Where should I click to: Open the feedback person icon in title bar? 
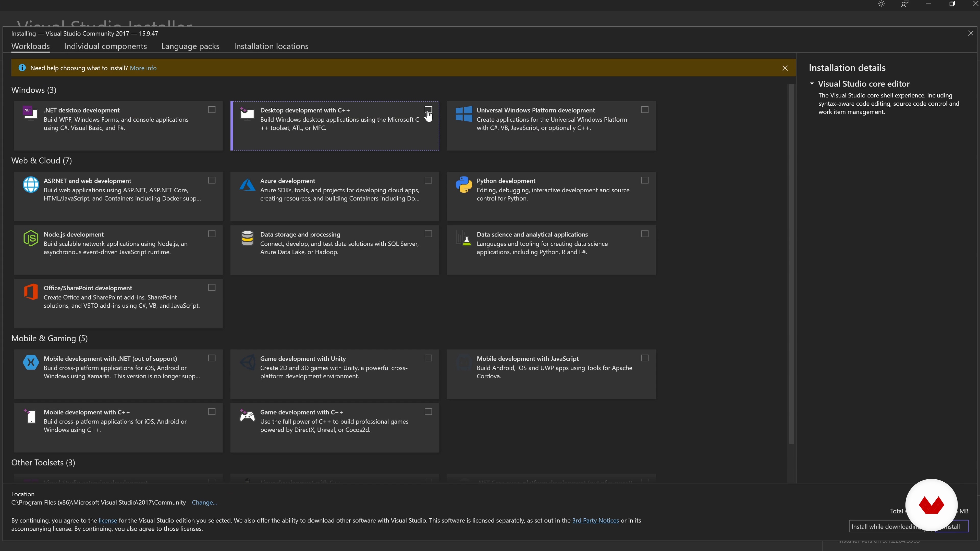(x=905, y=4)
